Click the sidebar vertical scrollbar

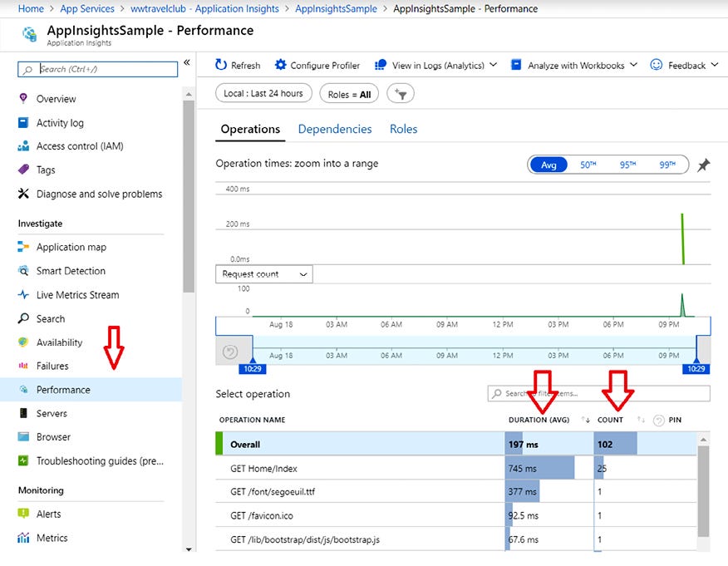point(189,196)
